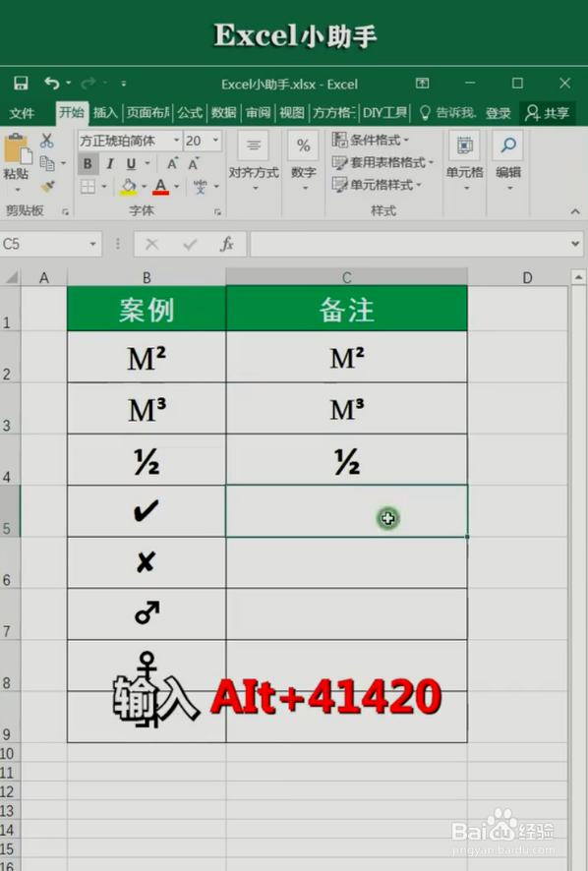Switch to the View (视图) tab
This screenshot has width=588, height=871.
pos(292,113)
